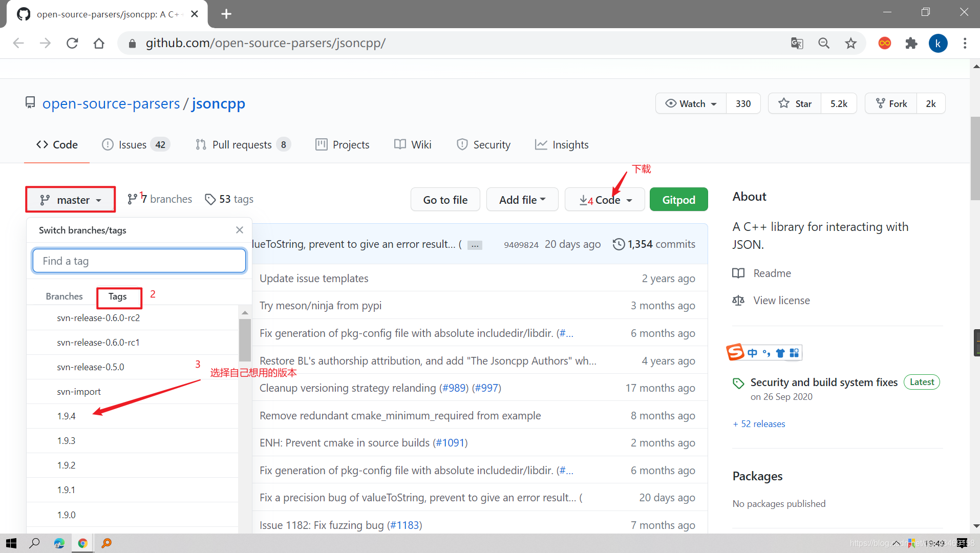Select tag 1.9.4
The image size is (980, 553).
(132, 416)
